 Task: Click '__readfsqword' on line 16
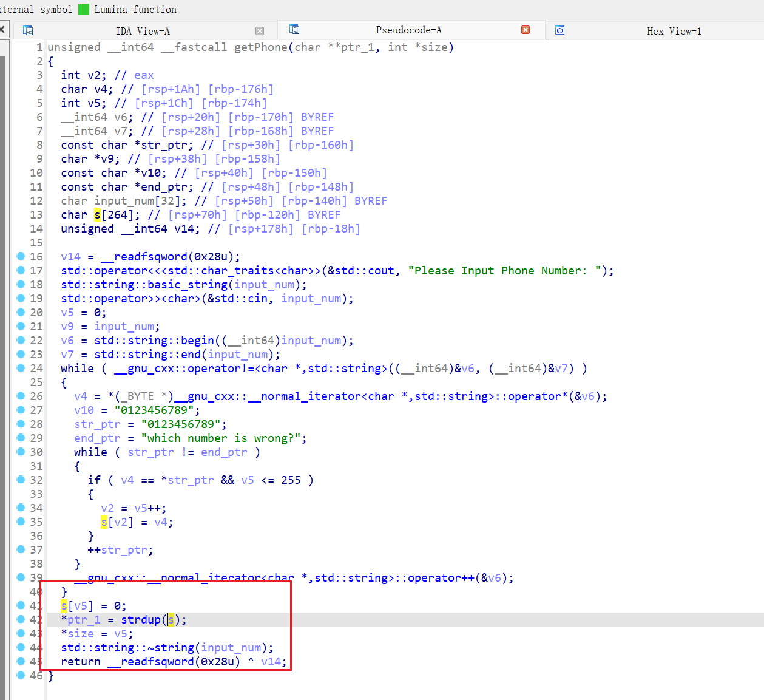click(x=144, y=257)
